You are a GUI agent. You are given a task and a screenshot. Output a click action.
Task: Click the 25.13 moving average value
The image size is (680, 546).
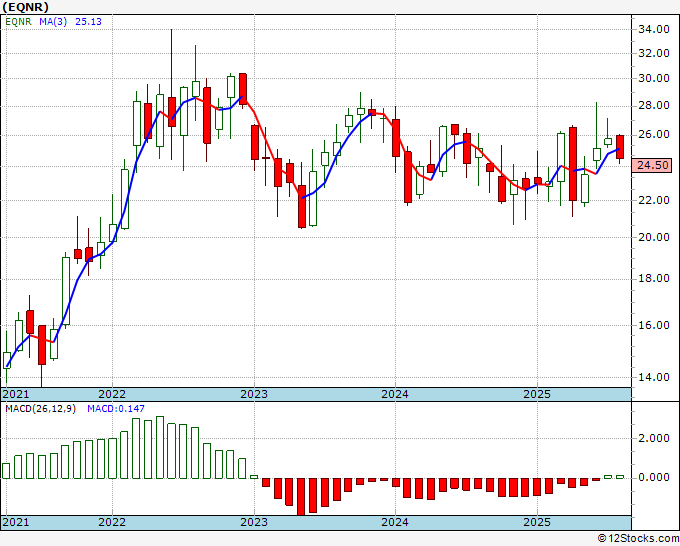(x=88, y=22)
